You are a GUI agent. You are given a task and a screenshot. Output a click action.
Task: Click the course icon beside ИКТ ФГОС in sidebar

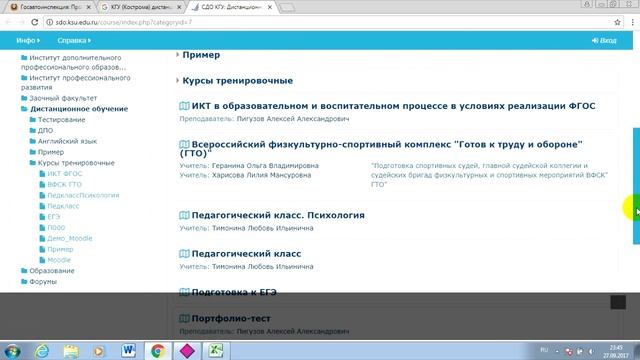click(x=42, y=173)
